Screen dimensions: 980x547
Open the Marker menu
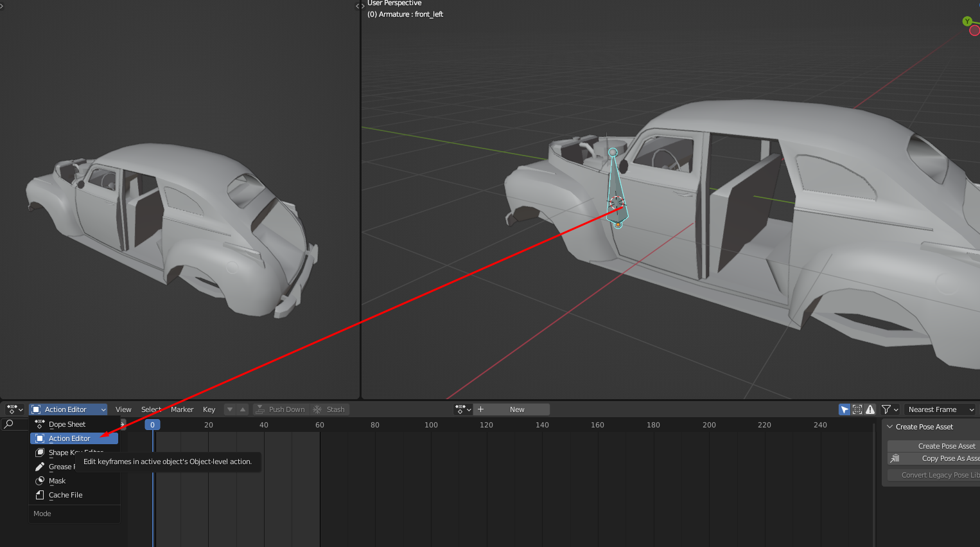[182, 409]
